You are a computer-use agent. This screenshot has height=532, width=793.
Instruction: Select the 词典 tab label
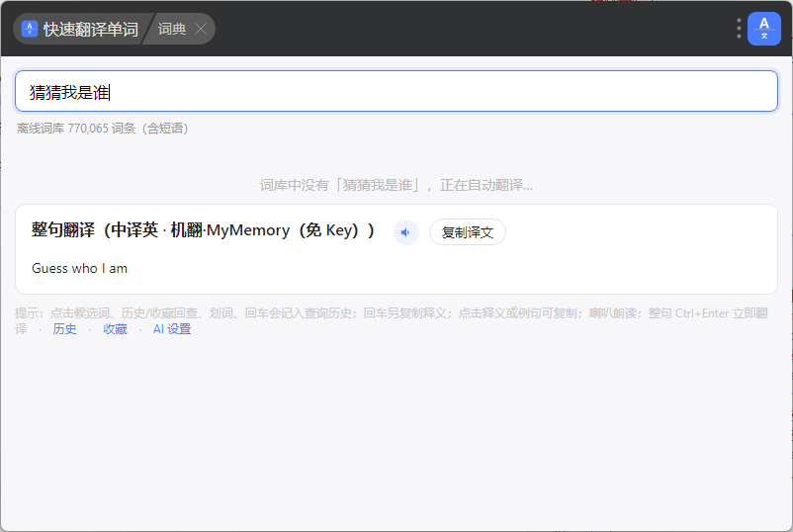click(172, 29)
